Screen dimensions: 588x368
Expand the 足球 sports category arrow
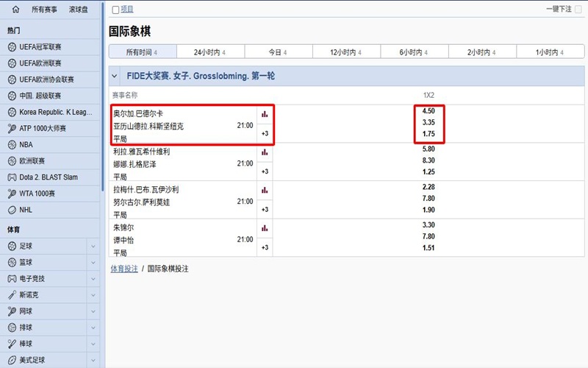93,247
